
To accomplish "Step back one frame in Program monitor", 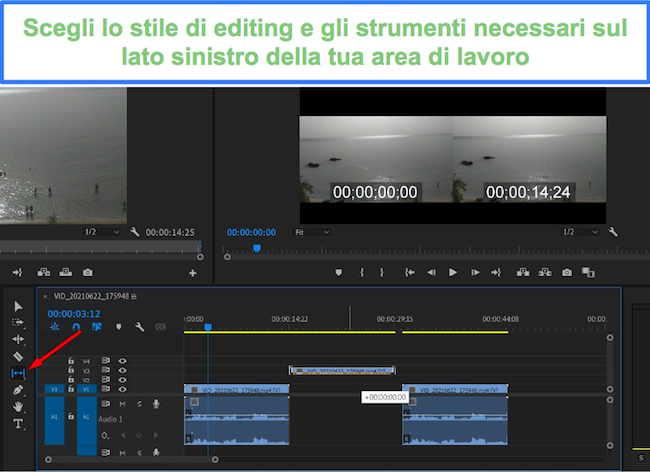I will click(431, 272).
